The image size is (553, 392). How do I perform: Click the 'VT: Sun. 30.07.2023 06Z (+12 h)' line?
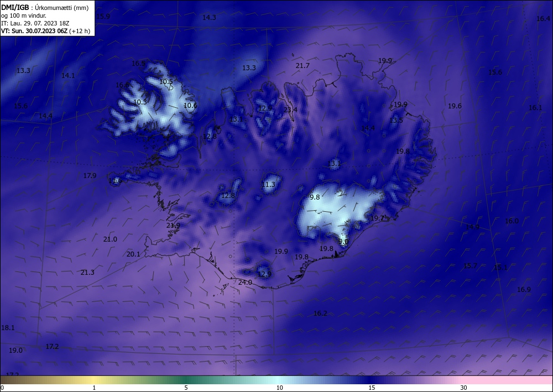45,31
